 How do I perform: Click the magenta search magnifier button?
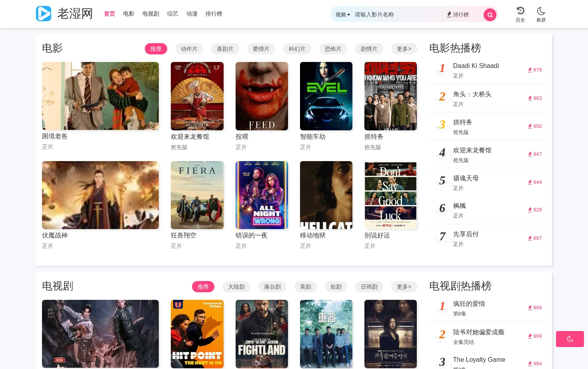490,15
